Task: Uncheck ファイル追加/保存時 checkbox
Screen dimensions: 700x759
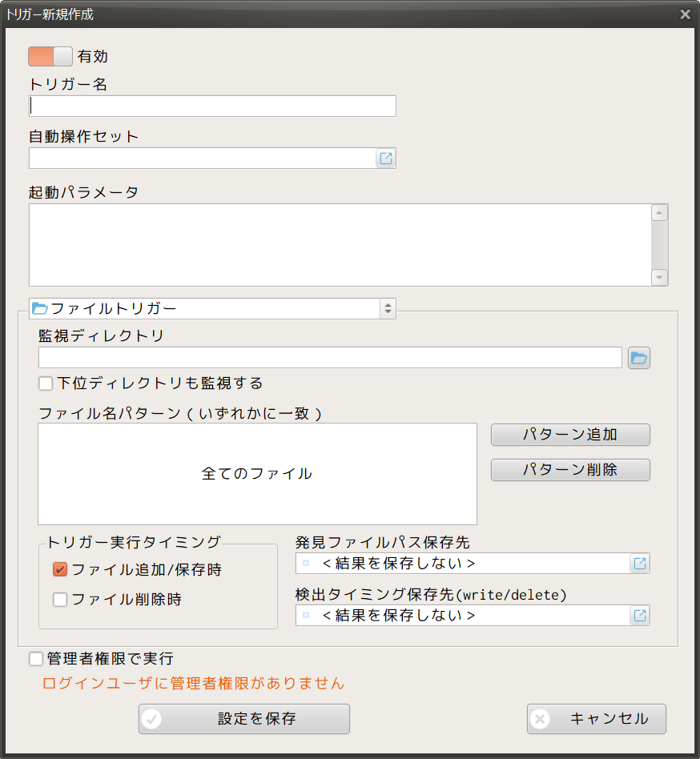Action: point(60,570)
